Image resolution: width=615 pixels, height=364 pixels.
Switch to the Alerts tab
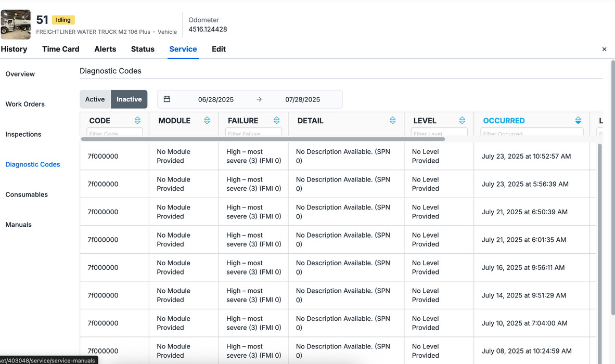point(105,49)
